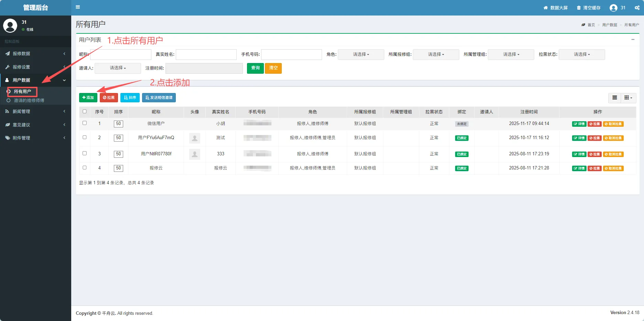Click the green 查询 search button
The image size is (644, 321).
(x=255, y=68)
